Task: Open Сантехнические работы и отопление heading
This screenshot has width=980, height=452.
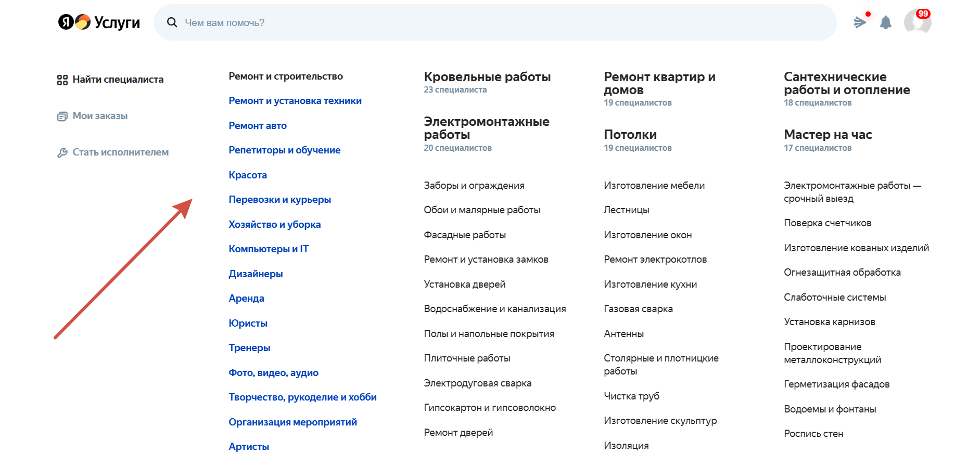Action: tap(847, 83)
